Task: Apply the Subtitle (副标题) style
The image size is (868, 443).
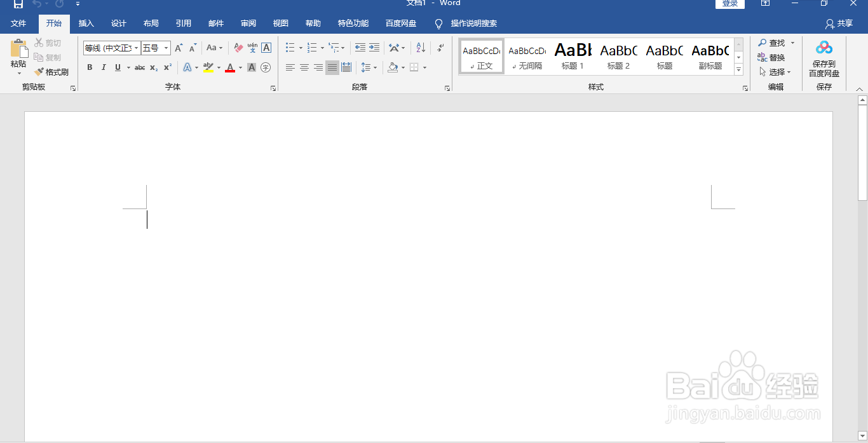Action: [x=710, y=56]
